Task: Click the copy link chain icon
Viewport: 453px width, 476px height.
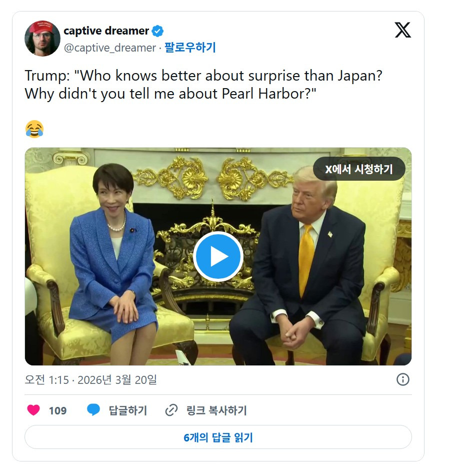Action: (171, 410)
